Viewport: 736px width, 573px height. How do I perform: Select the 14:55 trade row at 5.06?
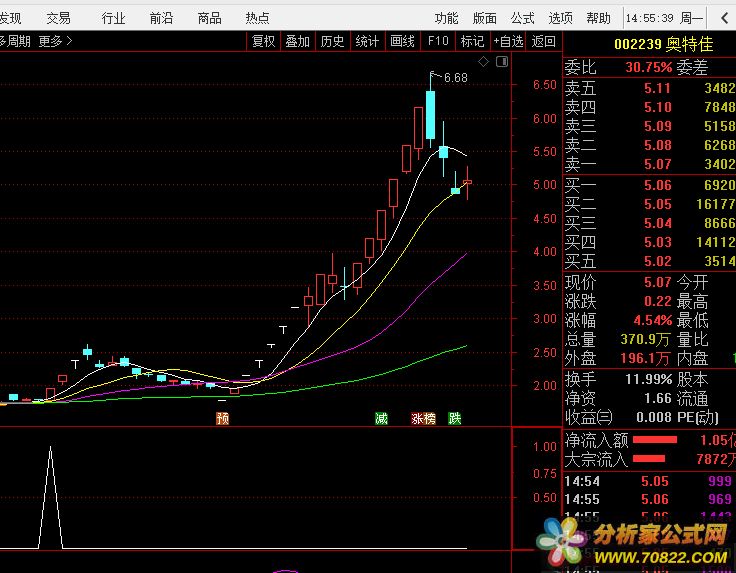click(649, 499)
